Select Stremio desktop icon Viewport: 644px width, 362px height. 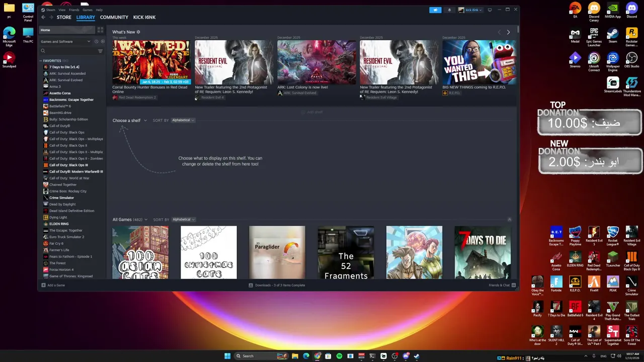coord(575,60)
